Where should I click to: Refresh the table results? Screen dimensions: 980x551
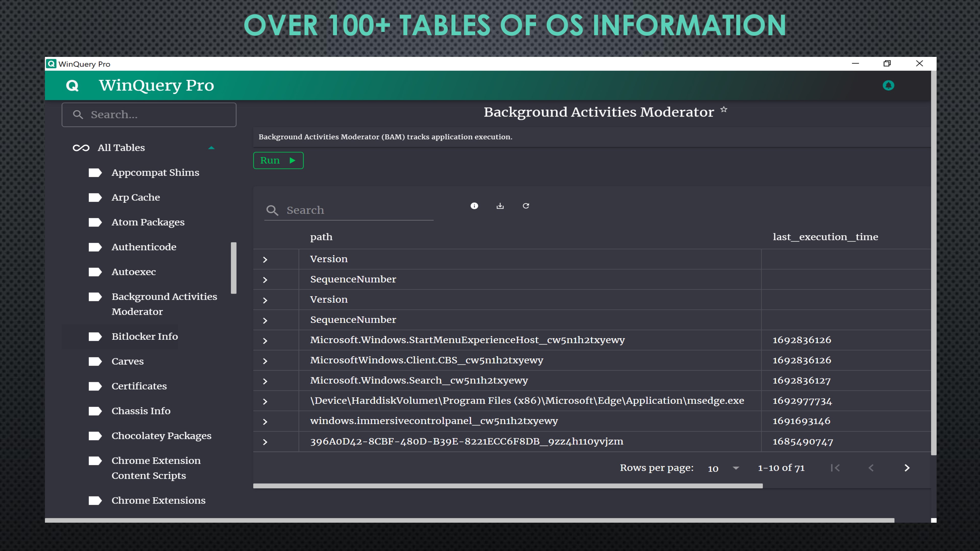[526, 206]
